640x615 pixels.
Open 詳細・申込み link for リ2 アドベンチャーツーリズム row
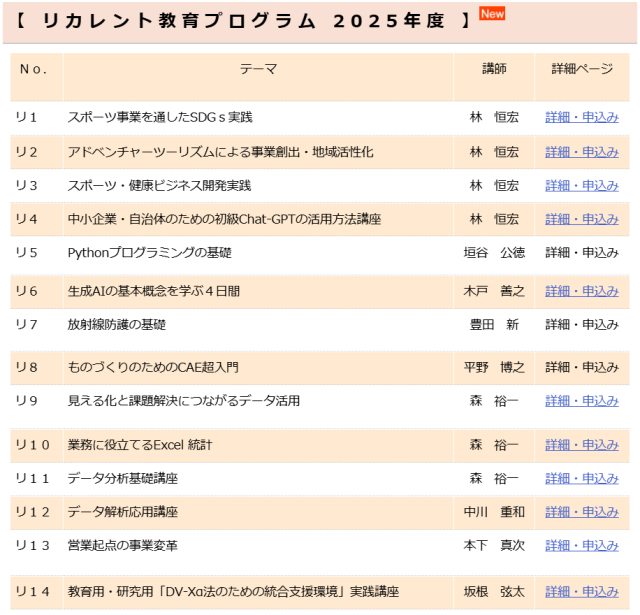(x=581, y=152)
